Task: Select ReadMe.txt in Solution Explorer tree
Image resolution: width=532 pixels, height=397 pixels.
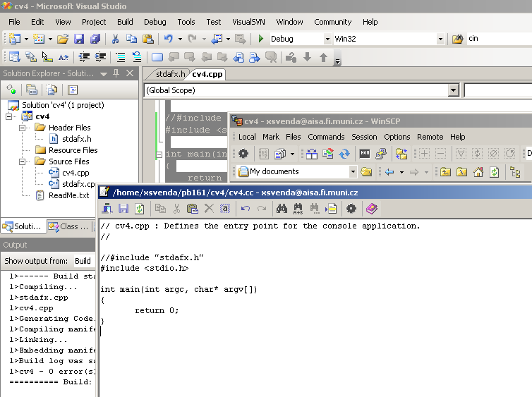Action: point(69,195)
